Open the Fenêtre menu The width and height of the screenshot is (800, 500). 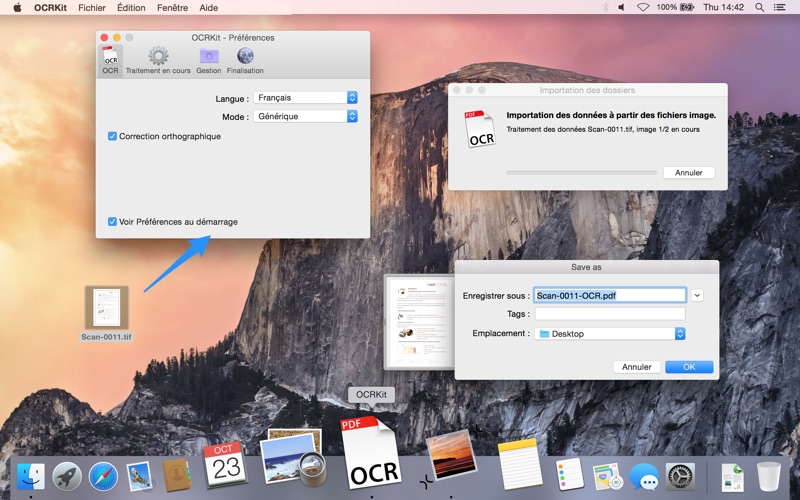click(172, 8)
